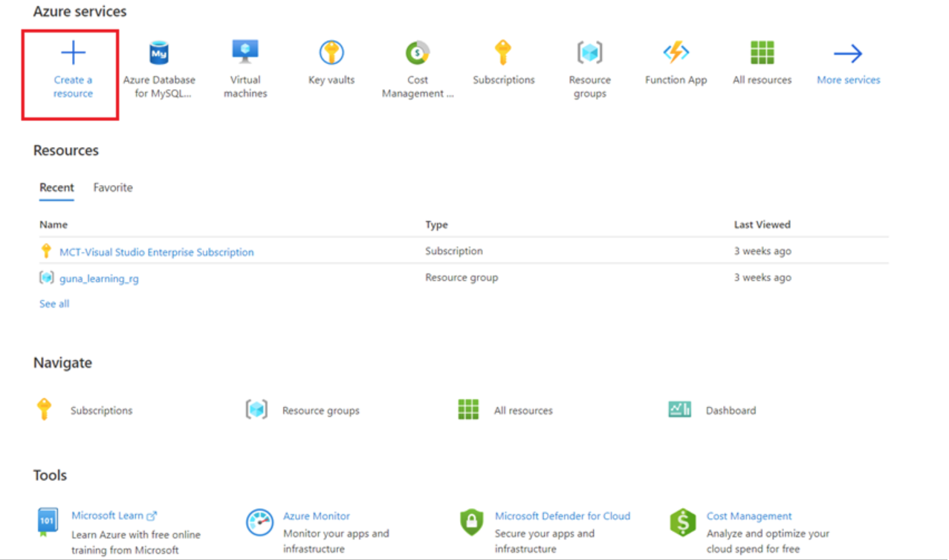
Task: Open the Key vaults service icon
Action: [331, 53]
